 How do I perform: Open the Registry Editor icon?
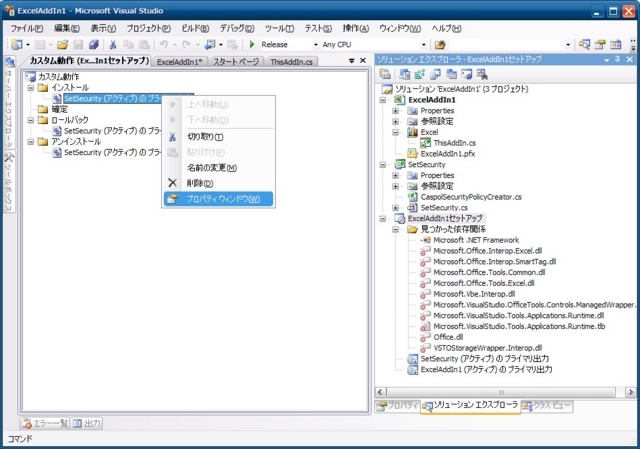point(420,74)
